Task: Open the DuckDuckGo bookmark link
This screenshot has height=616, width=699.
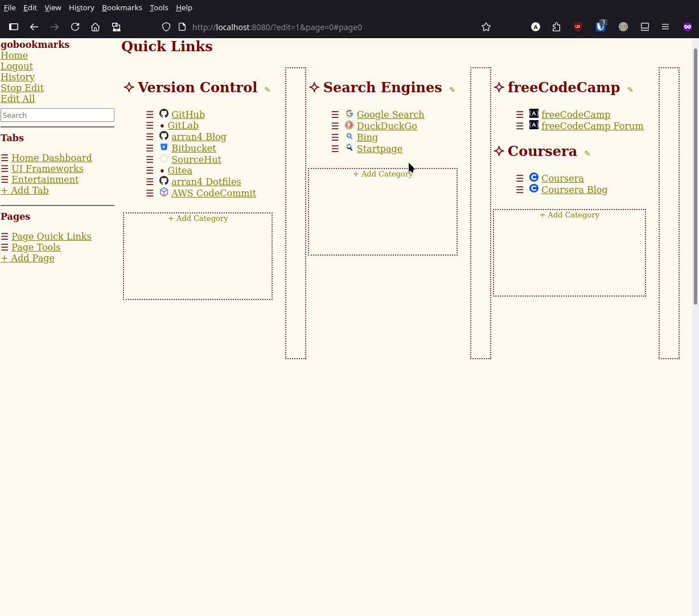Action: pos(386,126)
